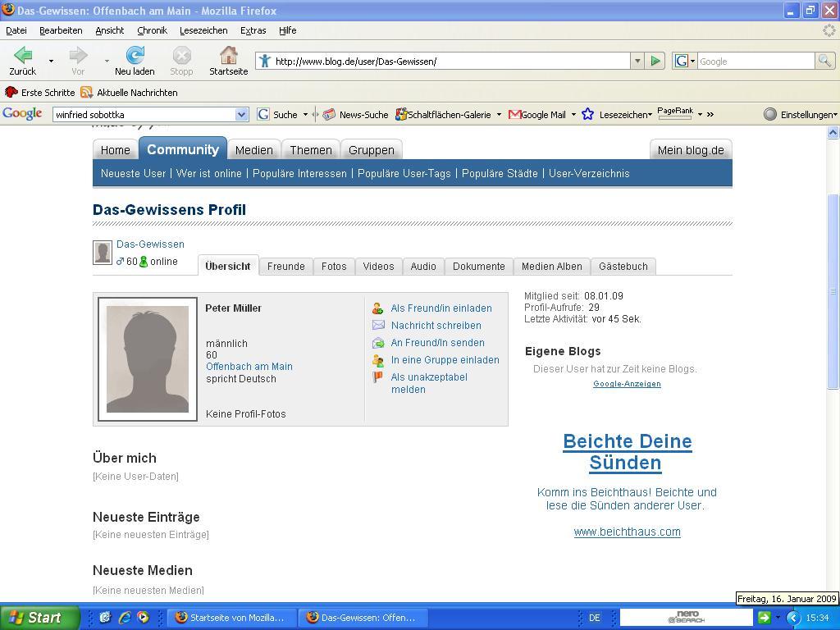Click the Startseite home icon
The height and width of the screenshot is (630, 840).
(228, 56)
